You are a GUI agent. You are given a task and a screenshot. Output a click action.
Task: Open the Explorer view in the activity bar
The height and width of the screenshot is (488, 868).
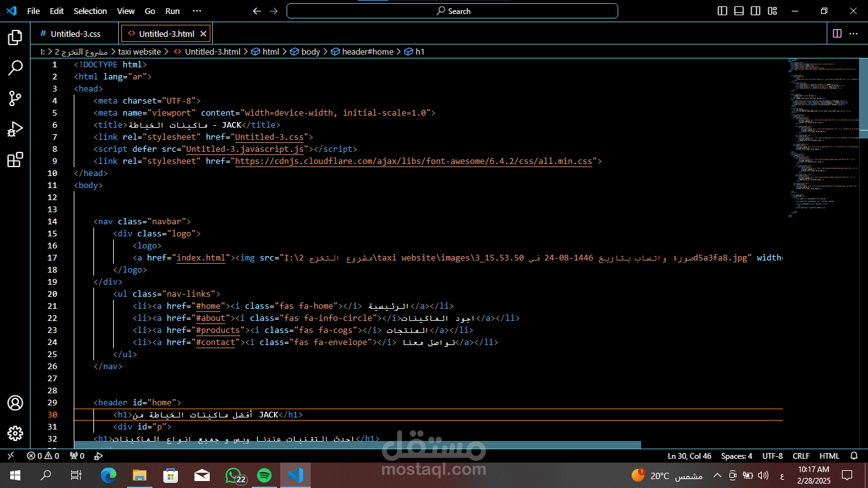click(15, 37)
